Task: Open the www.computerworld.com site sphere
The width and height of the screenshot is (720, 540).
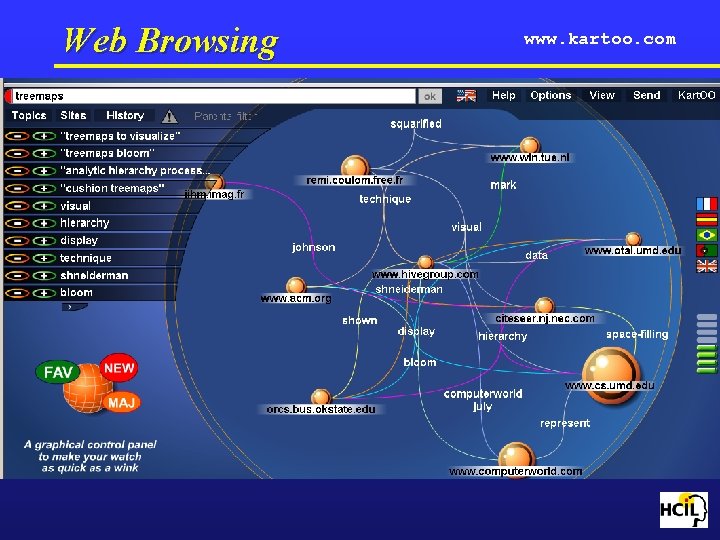Action: pyautogui.click(x=517, y=458)
